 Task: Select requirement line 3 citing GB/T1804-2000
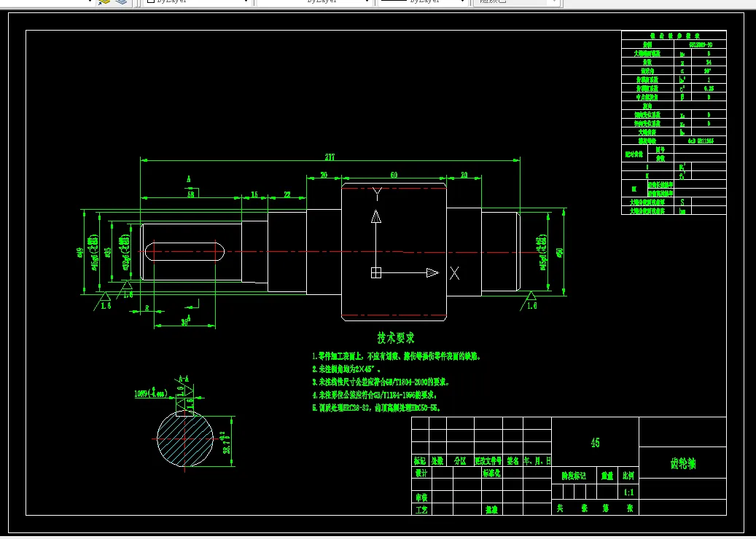coord(381,382)
